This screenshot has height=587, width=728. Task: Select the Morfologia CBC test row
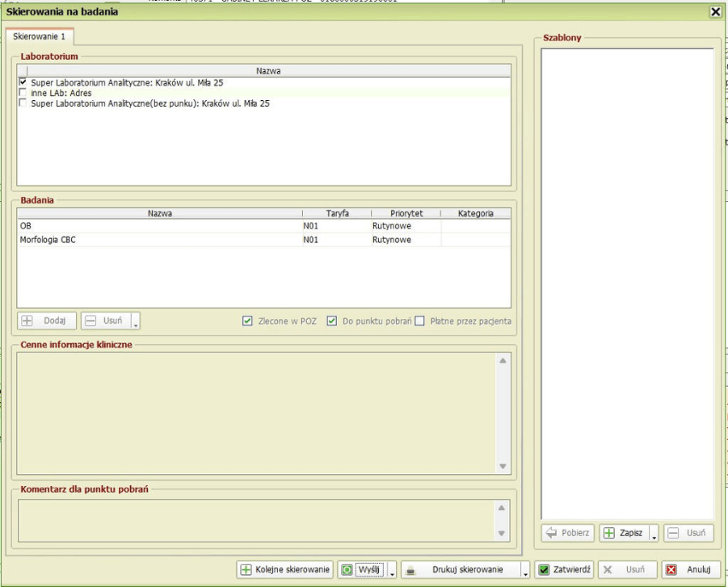[263, 240]
